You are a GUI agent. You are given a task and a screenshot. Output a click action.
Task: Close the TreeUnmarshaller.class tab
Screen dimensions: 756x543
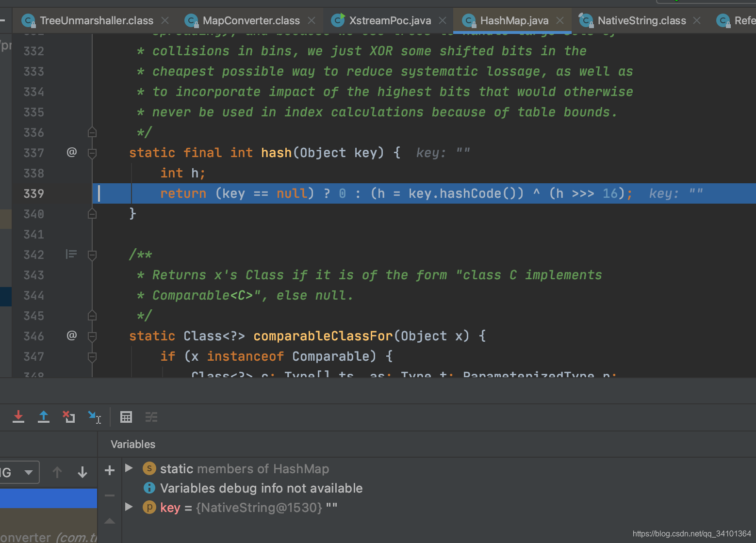[165, 20]
